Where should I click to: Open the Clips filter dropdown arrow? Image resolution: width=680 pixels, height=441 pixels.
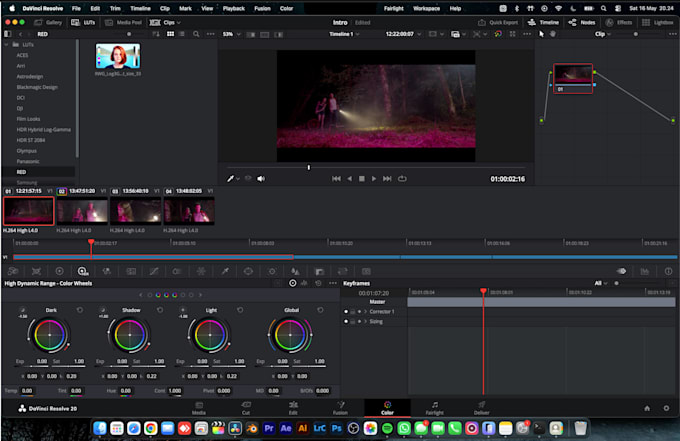[x=179, y=23]
